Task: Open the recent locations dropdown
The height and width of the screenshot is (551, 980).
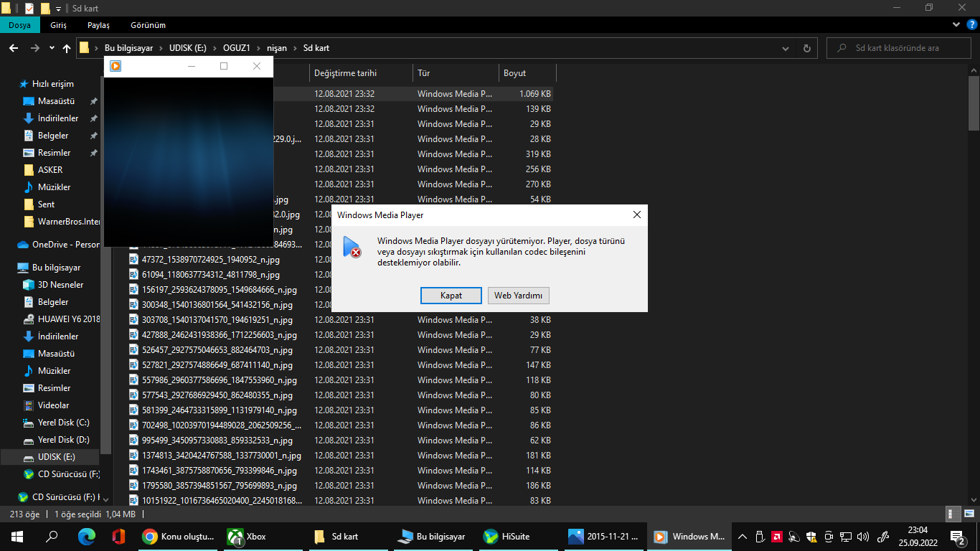Action: tap(52, 48)
